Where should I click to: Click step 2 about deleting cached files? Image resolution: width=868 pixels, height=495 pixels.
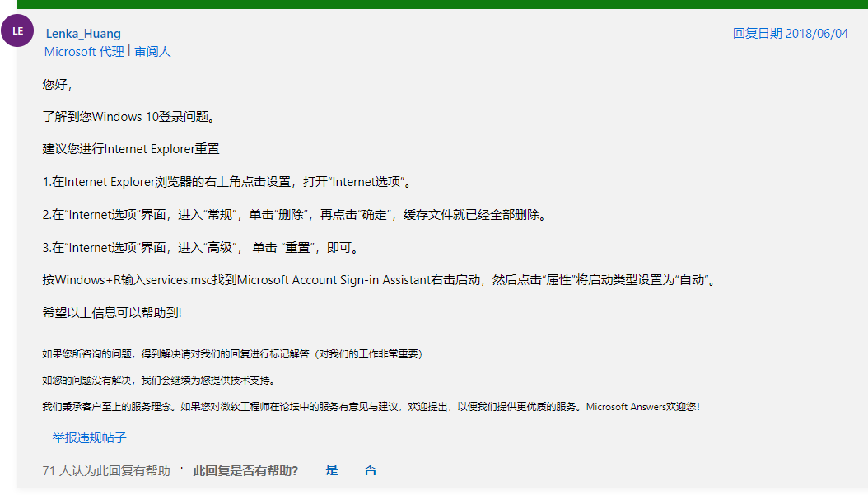pyautogui.click(x=295, y=215)
